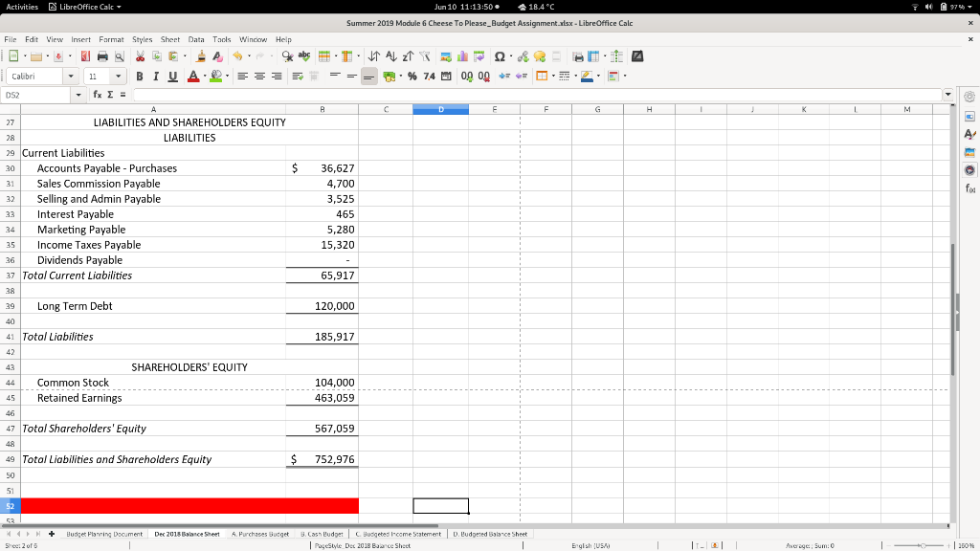Open the font size dropdown

point(117,77)
